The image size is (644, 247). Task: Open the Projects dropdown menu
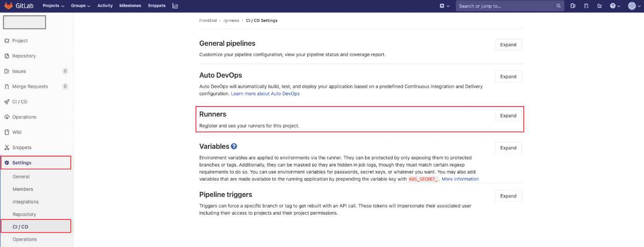point(53,6)
